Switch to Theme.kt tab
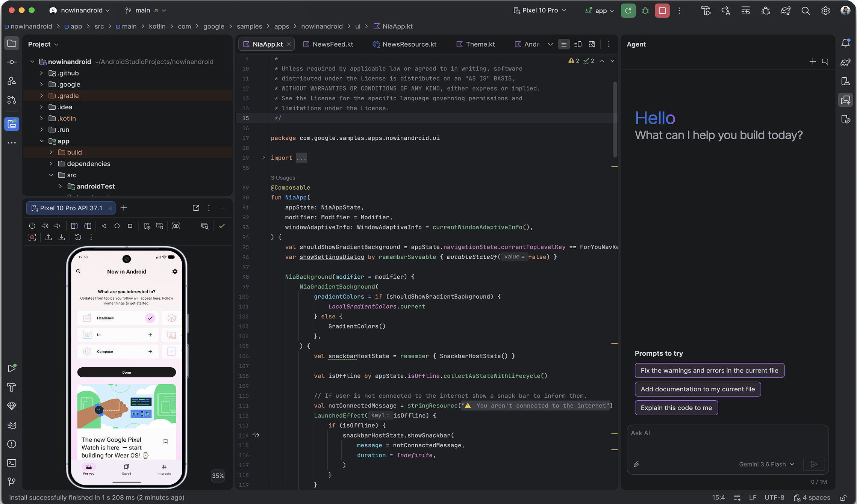Viewport: 857px width, 504px height. (x=475, y=44)
